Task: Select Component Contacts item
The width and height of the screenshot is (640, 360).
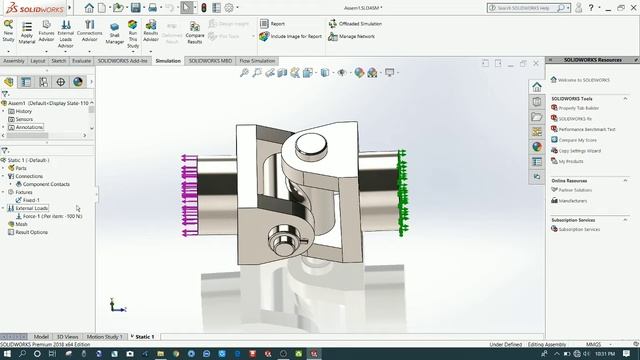Action: tap(46, 184)
